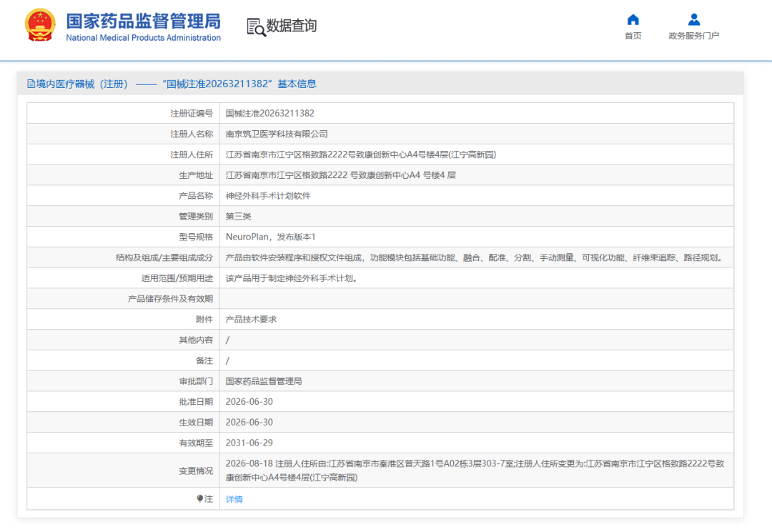Click the intended use text 该产品用于制定神经外科手术计划
The image size is (772, 532).
click(292, 278)
